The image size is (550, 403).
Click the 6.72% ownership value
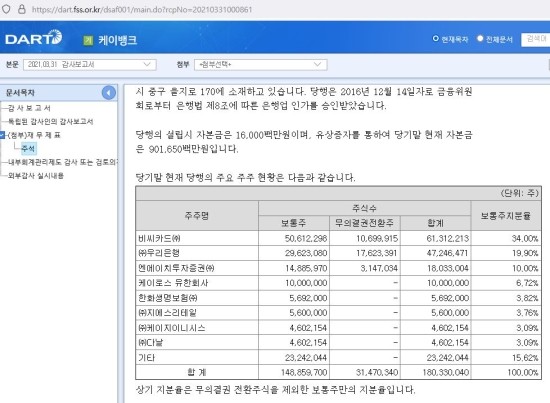(527, 283)
